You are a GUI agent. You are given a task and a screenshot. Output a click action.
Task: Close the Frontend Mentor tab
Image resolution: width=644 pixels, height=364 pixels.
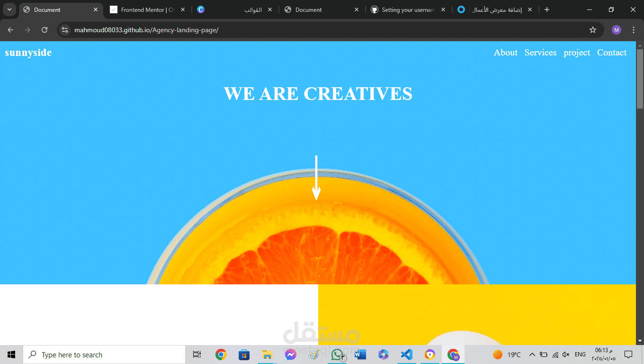tap(183, 9)
